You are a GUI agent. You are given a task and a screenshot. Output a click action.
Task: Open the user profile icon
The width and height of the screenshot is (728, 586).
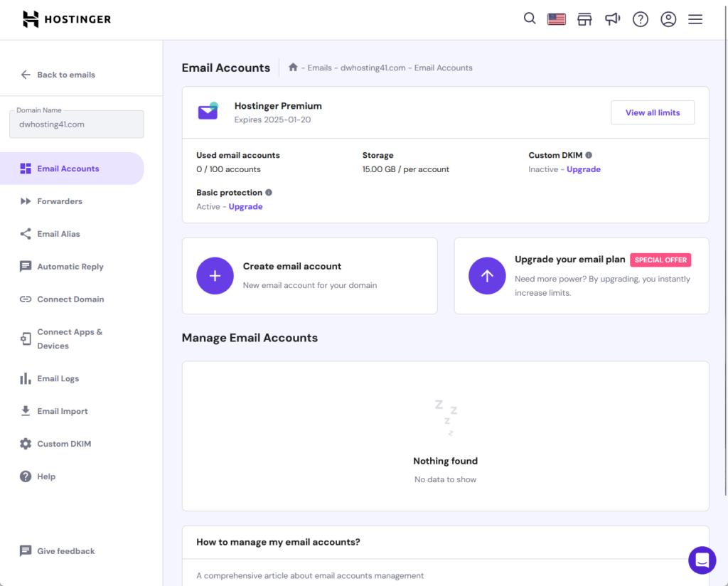(668, 19)
